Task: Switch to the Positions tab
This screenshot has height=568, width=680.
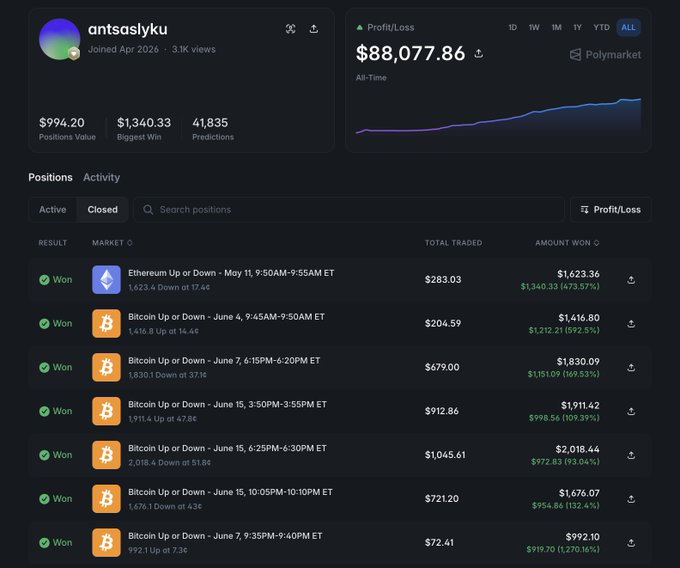Action: [x=50, y=177]
